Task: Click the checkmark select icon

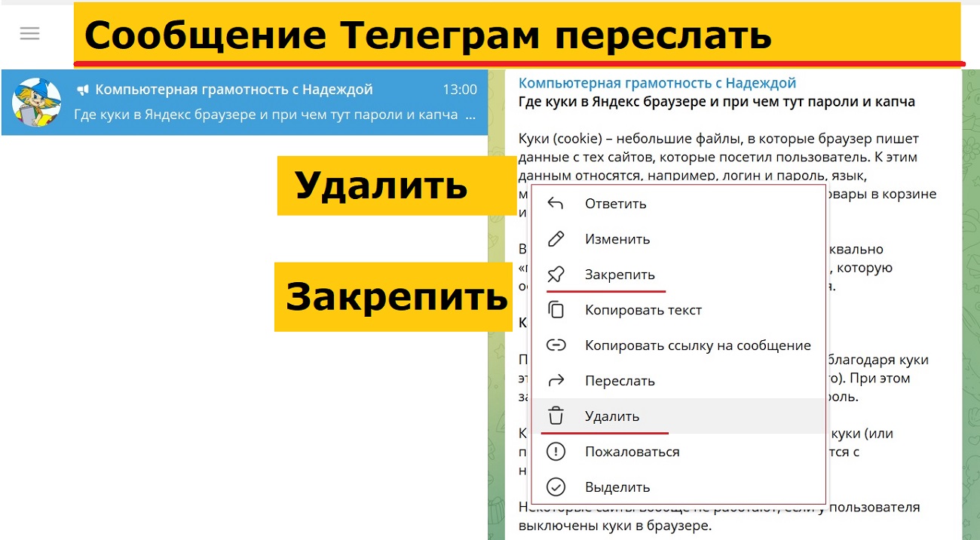Action: [556, 487]
